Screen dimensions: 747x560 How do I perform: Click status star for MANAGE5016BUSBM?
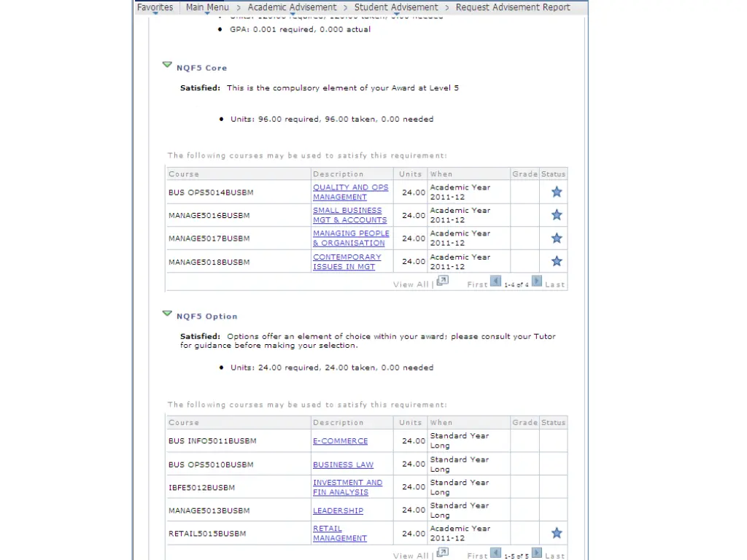click(557, 215)
